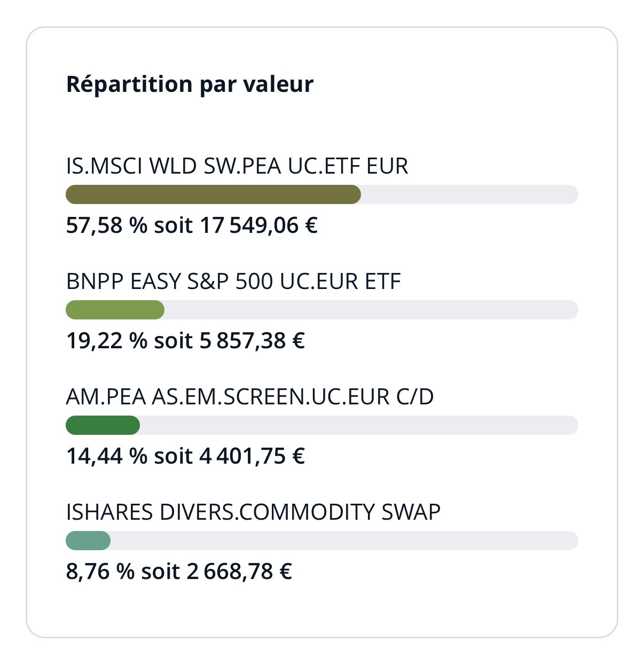Click the gray unfilled track of BNPP bar
644x672 pixels.
tap(371, 310)
